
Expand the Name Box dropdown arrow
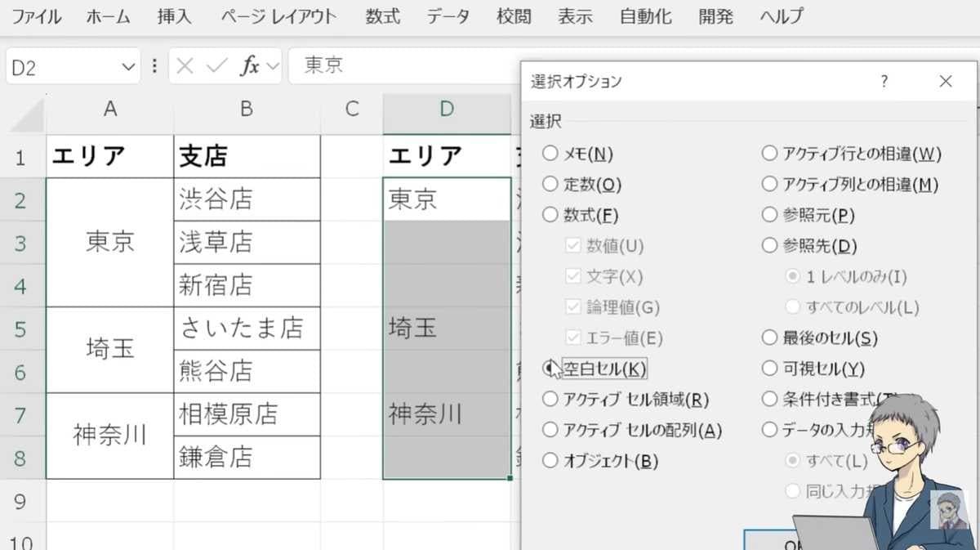[128, 66]
